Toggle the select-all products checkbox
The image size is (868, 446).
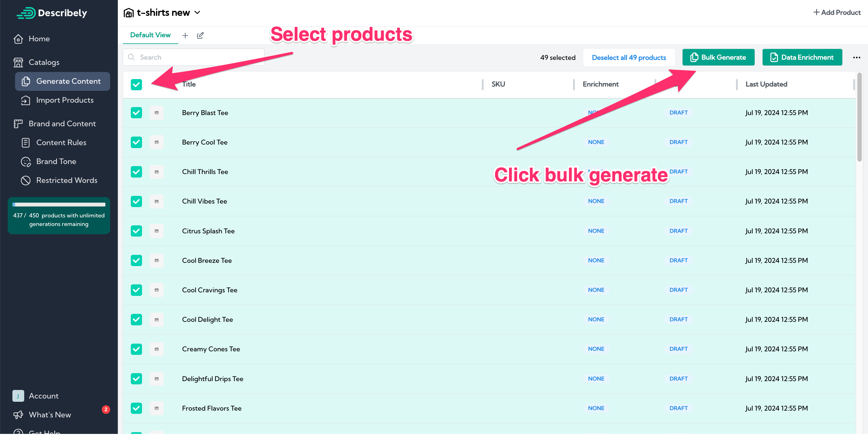coord(136,84)
